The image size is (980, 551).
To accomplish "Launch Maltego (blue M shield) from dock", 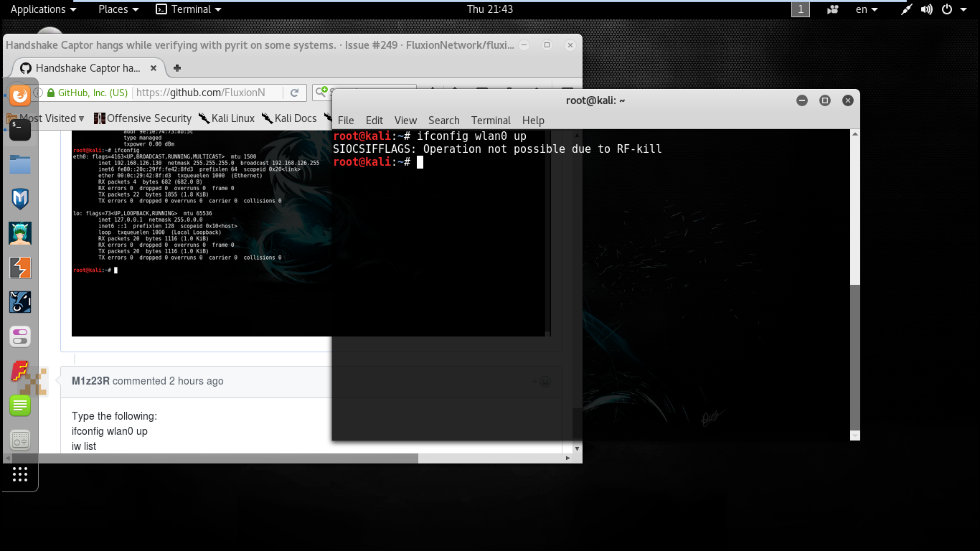I will (x=20, y=199).
